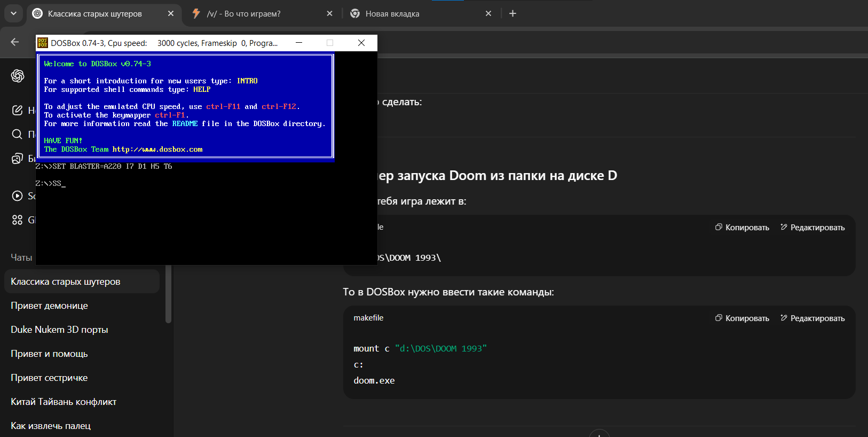
Task: Open a new browser tab with plus
Action: [512, 13]
